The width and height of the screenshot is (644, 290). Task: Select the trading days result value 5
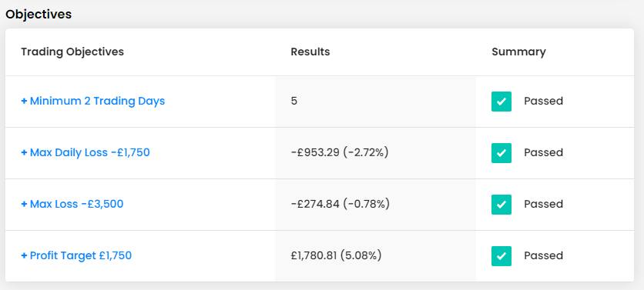tap(294, 101)
